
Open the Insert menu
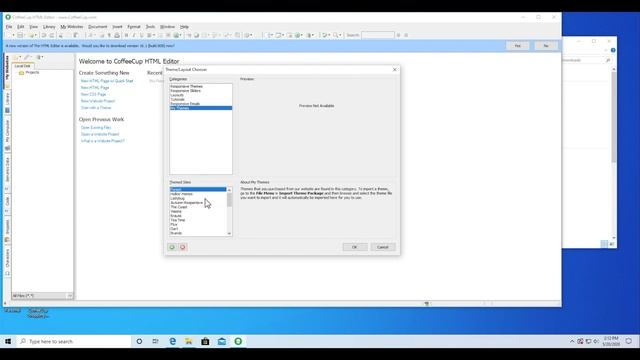118,27
